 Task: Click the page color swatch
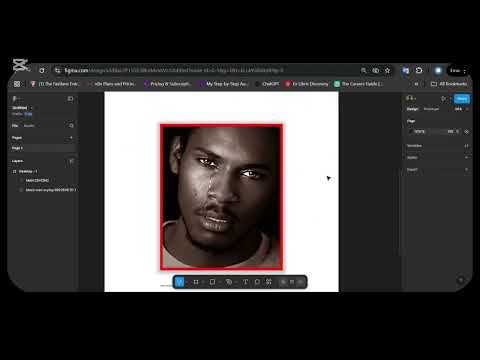411,132
